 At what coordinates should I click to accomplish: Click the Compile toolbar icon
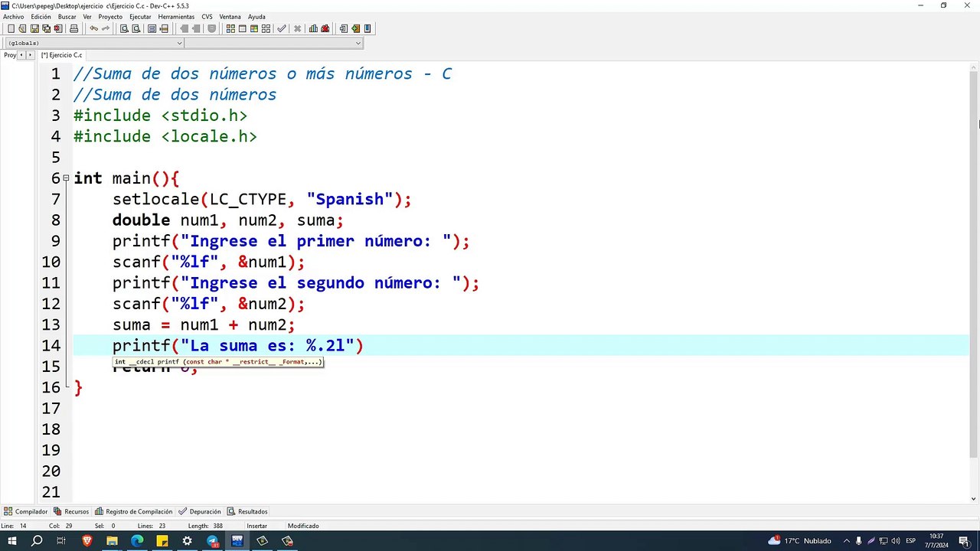point(230,29)
